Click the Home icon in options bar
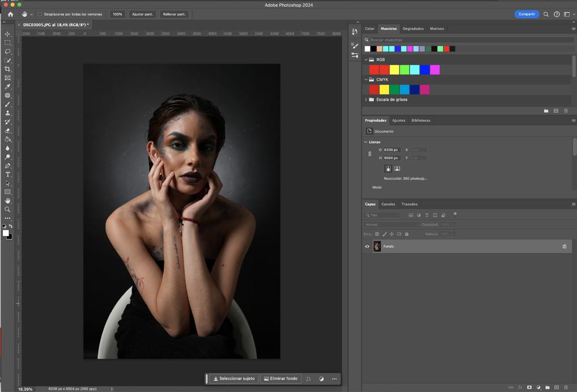The height and width of the screenshot is (392, 577). pos(10,14)
